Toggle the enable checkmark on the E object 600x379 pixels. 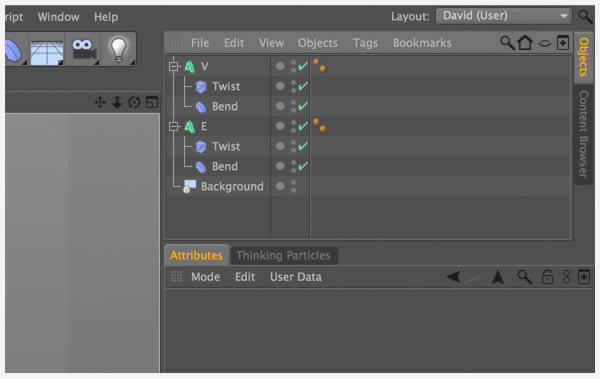click(303, 126)
